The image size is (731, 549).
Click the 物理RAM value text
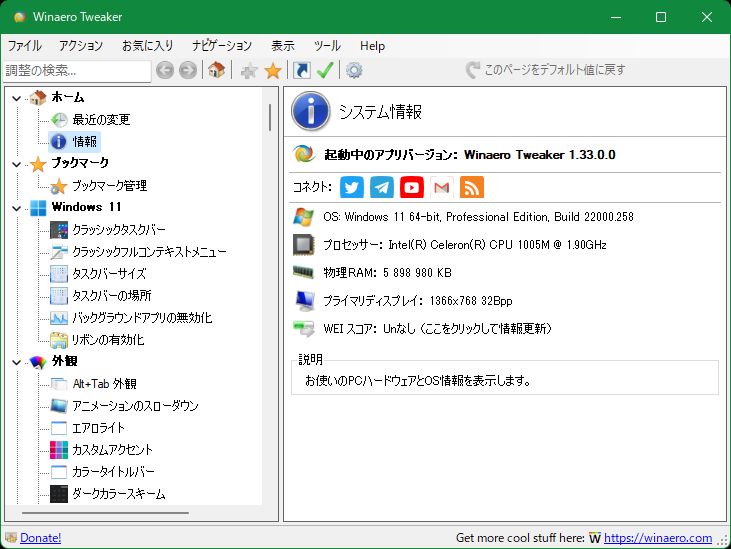point(387,273)
